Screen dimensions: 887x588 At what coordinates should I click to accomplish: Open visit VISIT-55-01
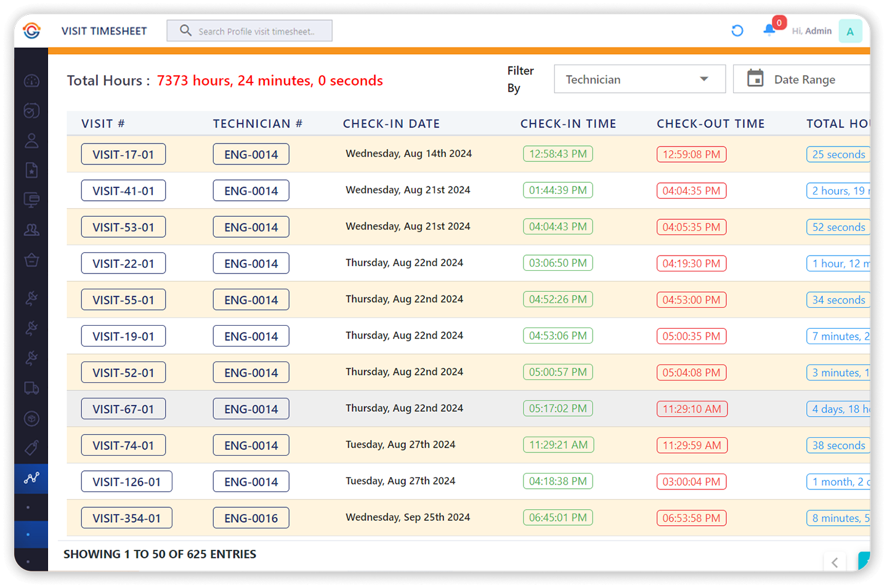click(x=123, y=299)
